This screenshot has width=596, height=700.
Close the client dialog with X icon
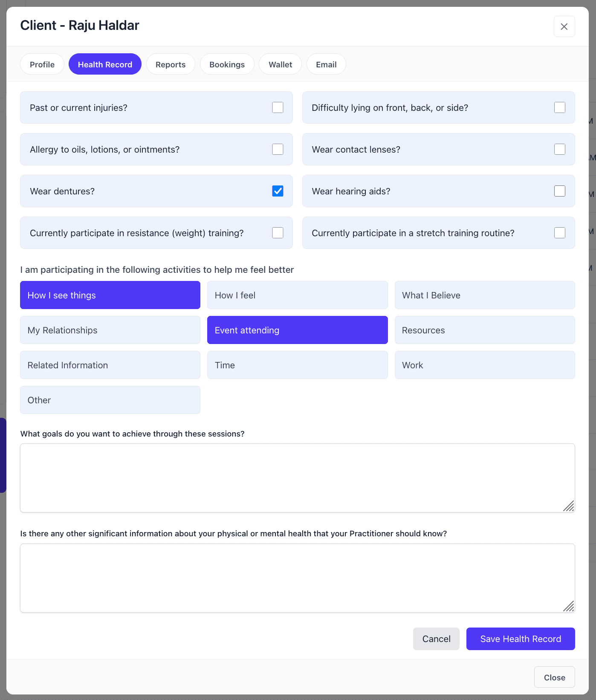pos(564,26)
